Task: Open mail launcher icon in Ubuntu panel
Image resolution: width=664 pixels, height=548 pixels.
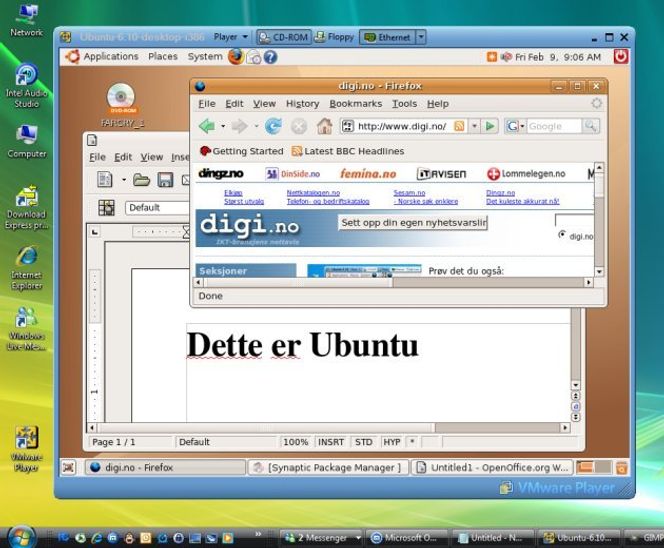Action: click(254, 57)
